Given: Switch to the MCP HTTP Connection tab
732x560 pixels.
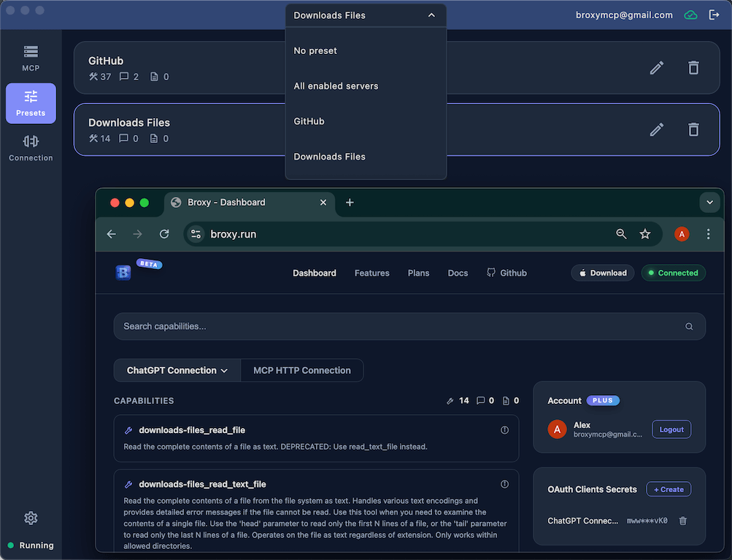Looking at the screenshot, I should 301,370.
